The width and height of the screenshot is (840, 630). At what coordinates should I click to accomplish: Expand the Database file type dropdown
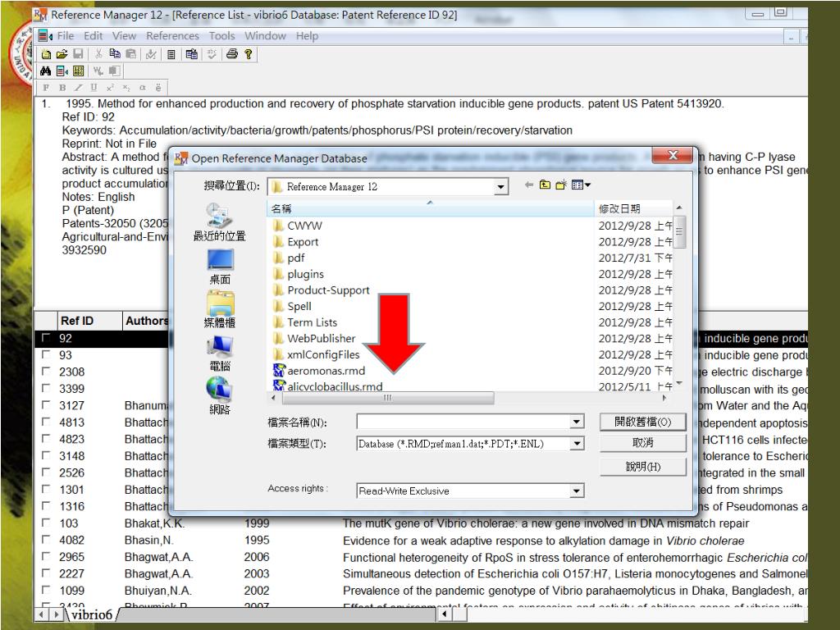click(x=577, y=444)
